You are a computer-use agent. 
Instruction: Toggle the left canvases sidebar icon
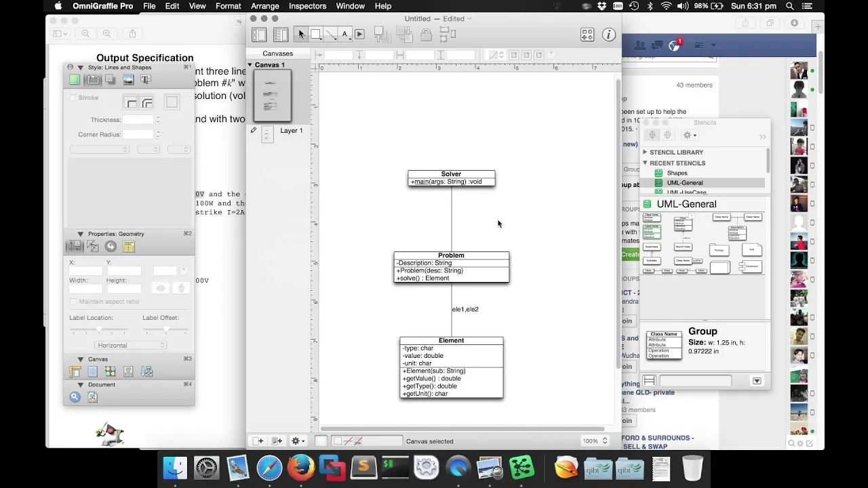259,35
